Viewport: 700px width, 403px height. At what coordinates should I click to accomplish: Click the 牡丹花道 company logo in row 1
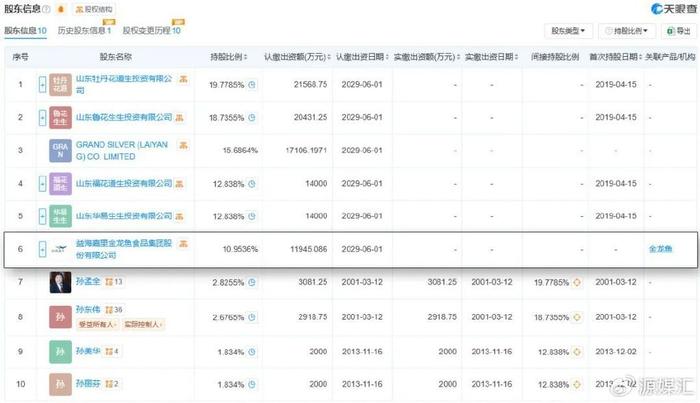[x=60, y=84]
